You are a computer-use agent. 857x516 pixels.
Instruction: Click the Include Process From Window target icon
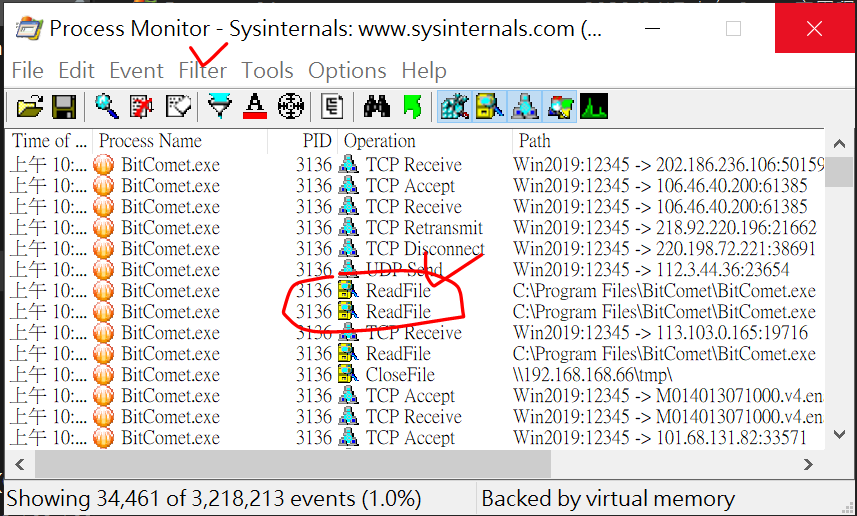click(x=290, y=107)
